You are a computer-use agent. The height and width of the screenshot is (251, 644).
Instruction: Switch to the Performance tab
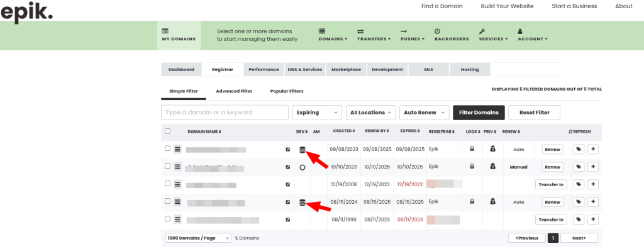(264, 70)
